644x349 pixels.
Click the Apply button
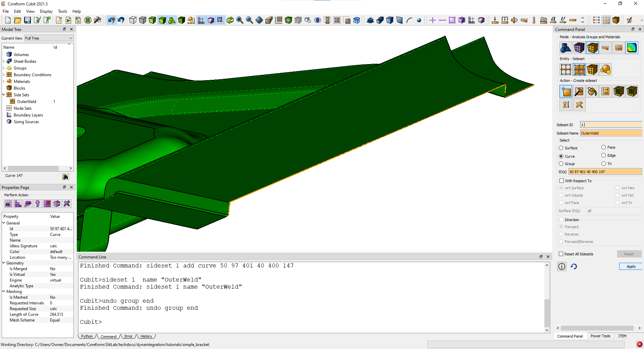(631, 266)
